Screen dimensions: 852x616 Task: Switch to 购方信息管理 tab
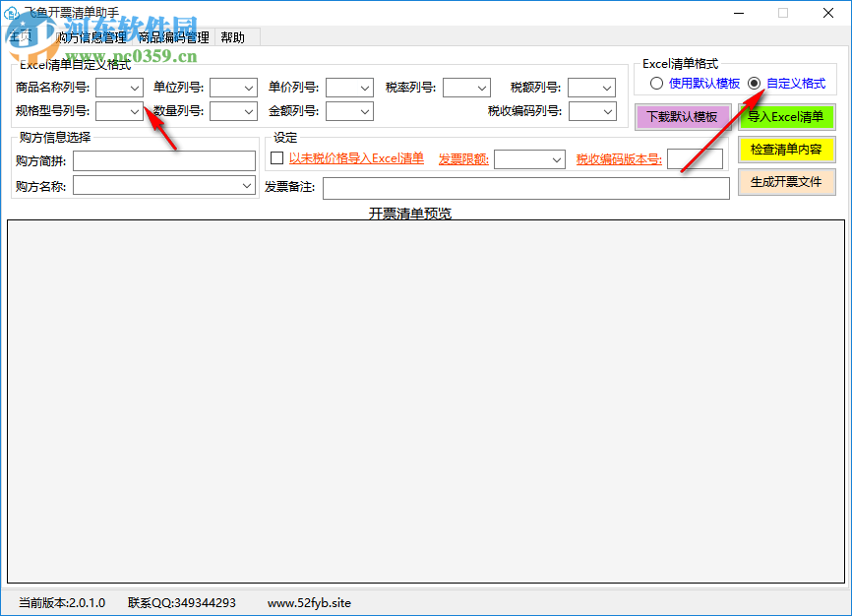(x=91, y=37)
